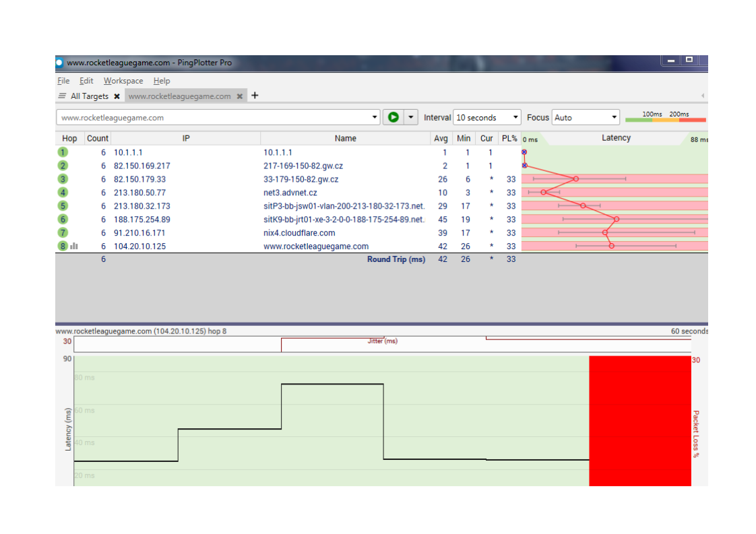Click name 33-179-150-82.gw.cz
Image resolution: width=756 pixels, height=534 pixels.
click(x=301, y=179)
